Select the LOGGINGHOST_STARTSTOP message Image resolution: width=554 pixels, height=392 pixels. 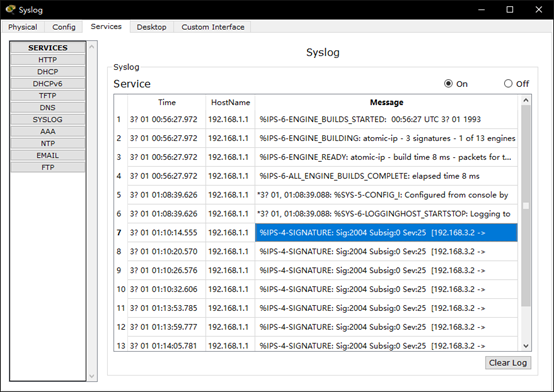click(x=386, y=213)
